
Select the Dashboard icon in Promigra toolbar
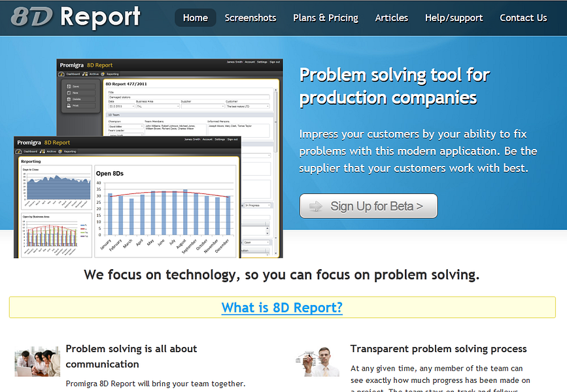pos(62,73)
